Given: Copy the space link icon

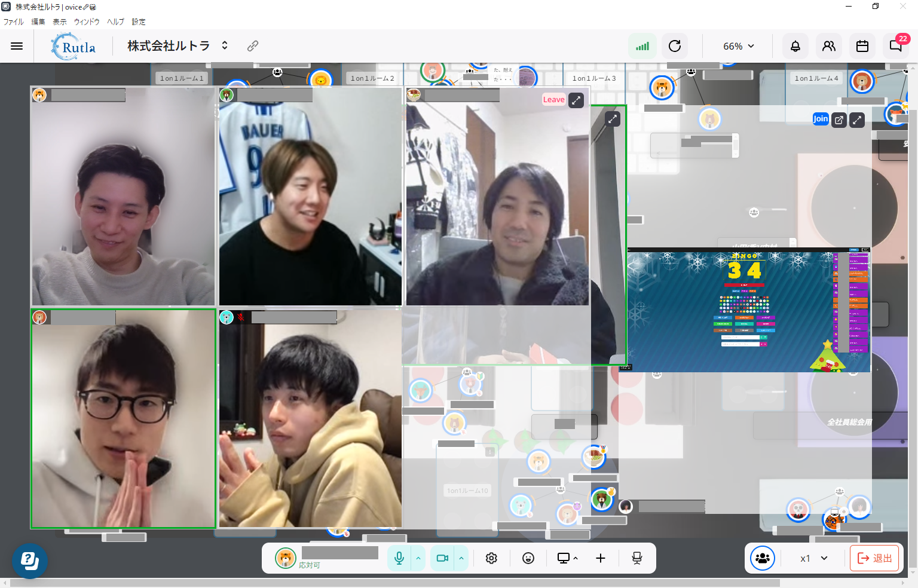Looking at the screenshot, I should pos(253,46).
